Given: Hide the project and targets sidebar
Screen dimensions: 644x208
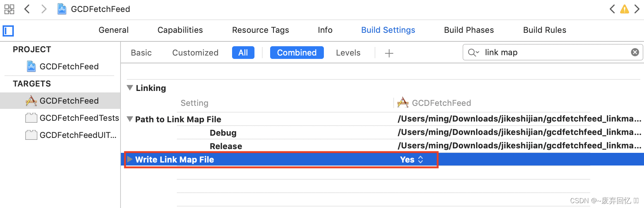Looking at the screenshot, I should tap(8, 31).
